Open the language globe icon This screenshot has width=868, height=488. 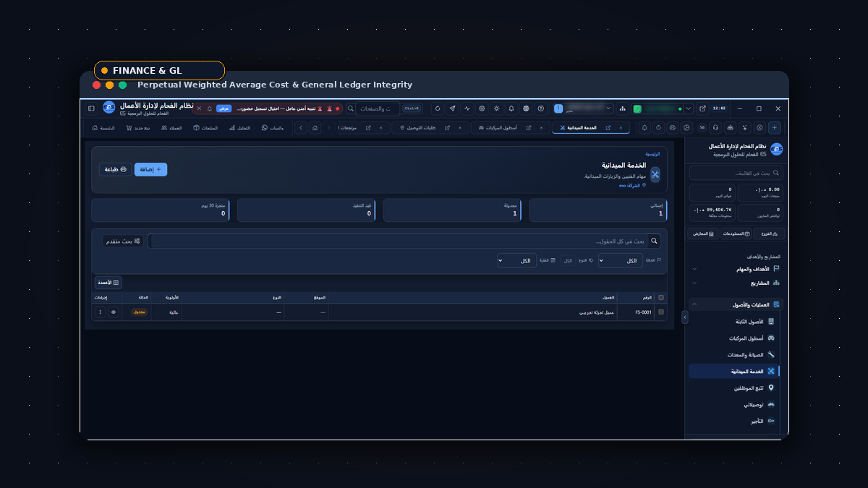click(x=526, y=108)
